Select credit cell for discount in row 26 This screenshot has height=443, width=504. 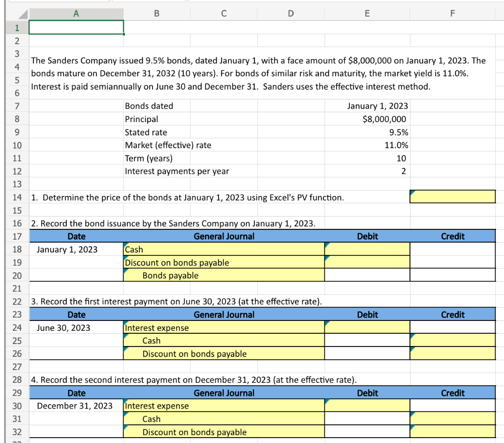[x=453, y=353]
